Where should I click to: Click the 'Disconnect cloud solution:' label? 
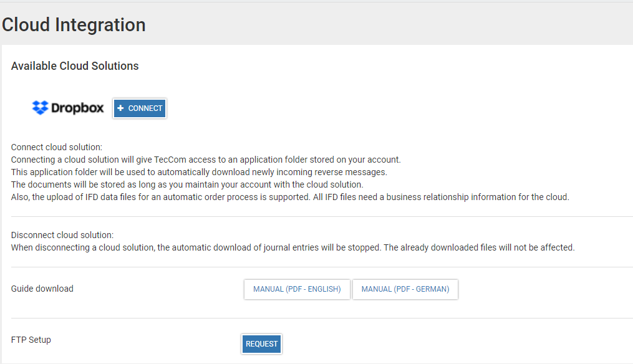point(62,236)
